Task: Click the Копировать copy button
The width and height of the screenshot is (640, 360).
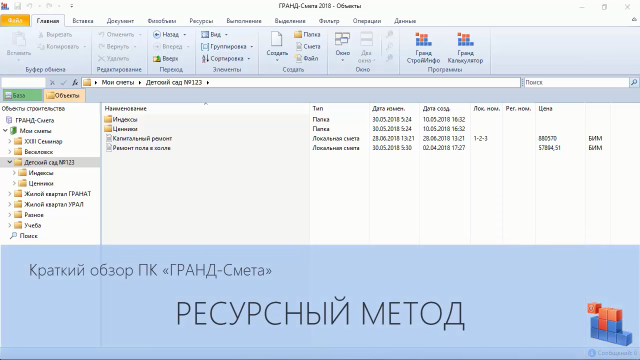Action: point(58,47)
